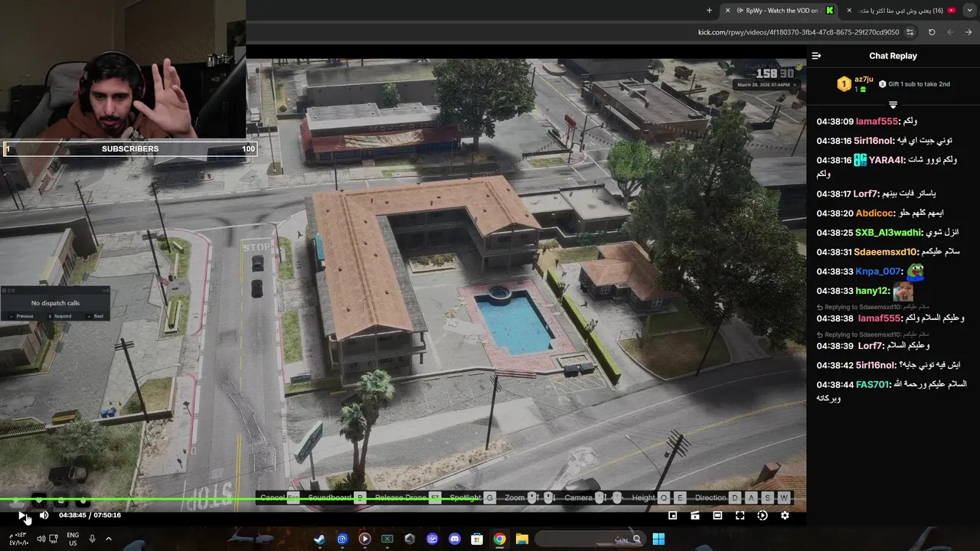The width and height of the screenshot is (980, 551).
Task: Select the Abdicoc username
Action: click(x=875, y=214)
